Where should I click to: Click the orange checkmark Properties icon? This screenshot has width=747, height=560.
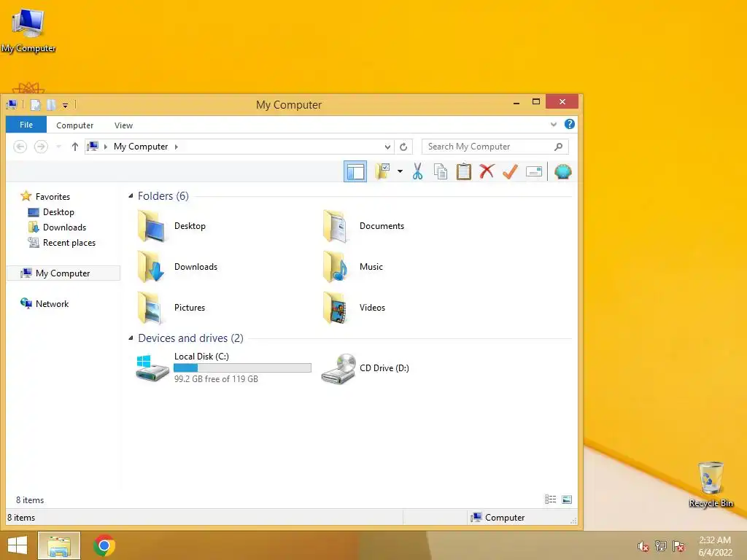click(510, 171)
